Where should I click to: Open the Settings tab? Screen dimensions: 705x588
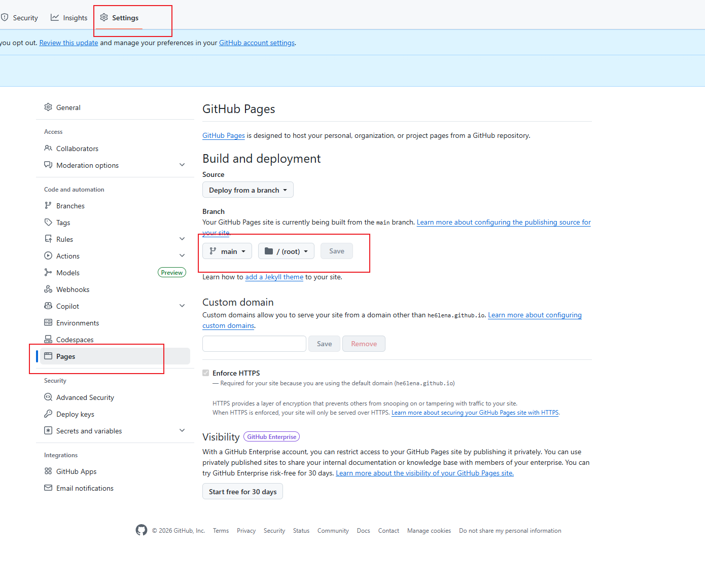[x=119, y=18]
